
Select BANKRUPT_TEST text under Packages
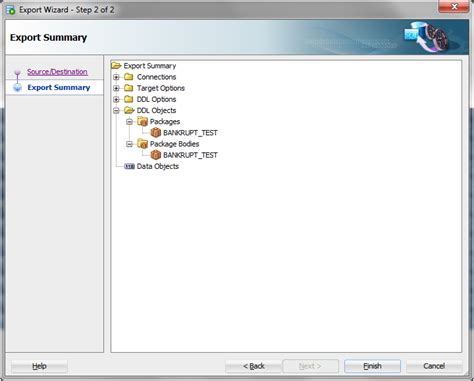tap(190, 133)
